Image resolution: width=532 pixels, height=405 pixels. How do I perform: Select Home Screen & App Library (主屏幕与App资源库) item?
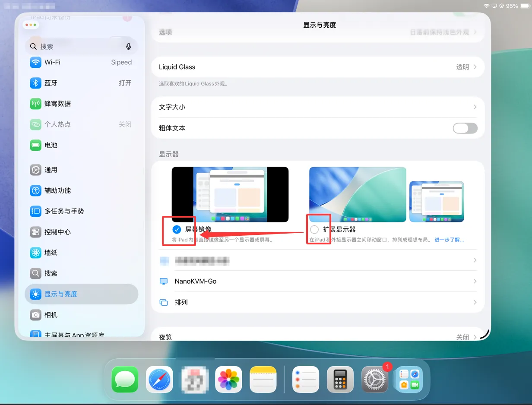point(81,334)
